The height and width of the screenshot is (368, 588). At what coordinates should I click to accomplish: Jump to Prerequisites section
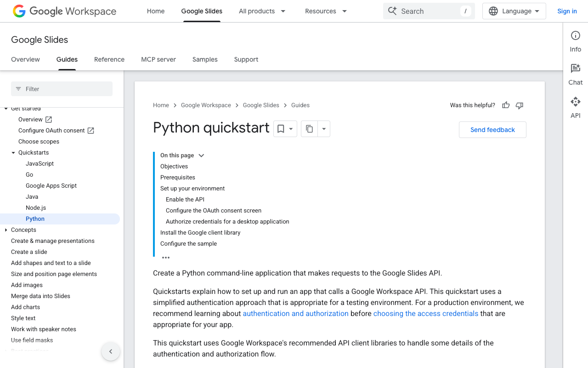point(178,178)
